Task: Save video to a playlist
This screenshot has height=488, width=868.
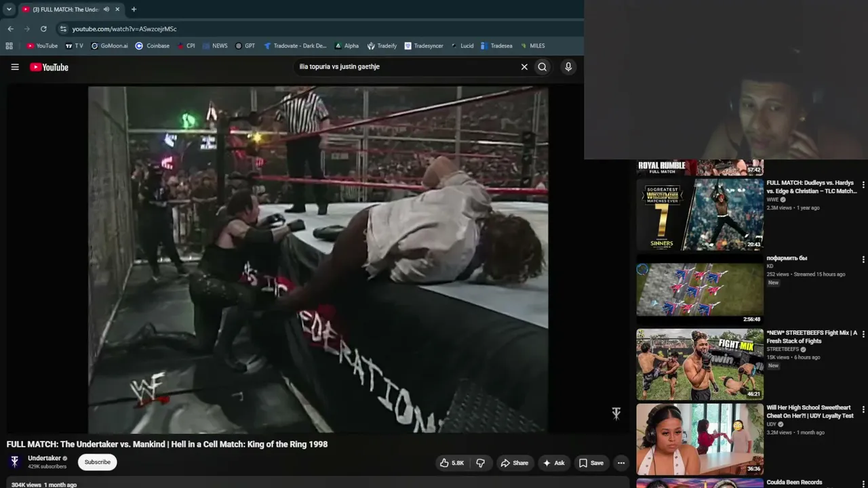Action: [591, 463]
